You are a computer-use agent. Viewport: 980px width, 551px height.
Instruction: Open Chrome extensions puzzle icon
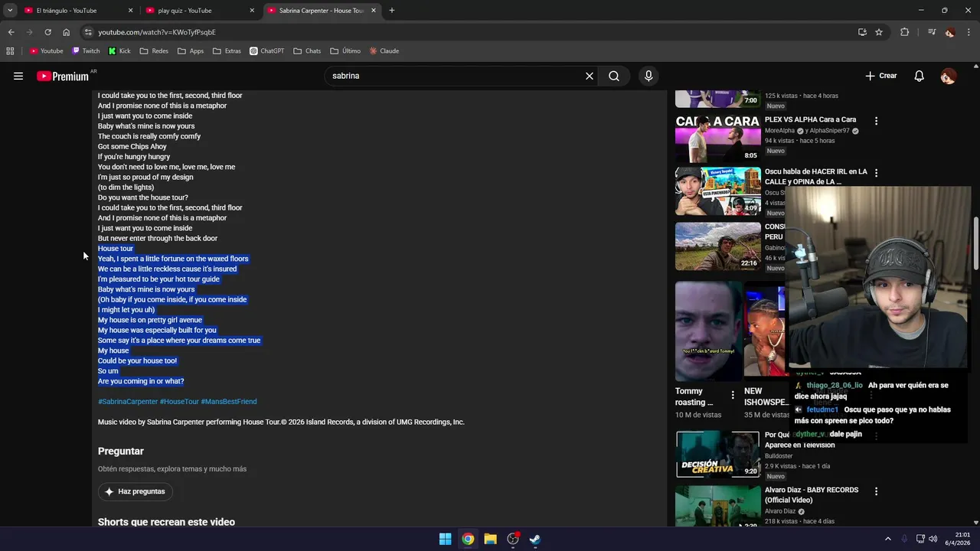tap(905, 32)
